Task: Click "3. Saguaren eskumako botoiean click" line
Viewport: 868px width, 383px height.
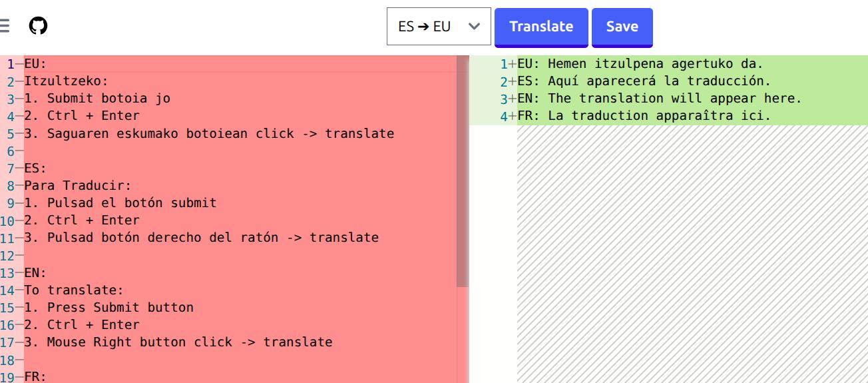Action: coord(208,133)
